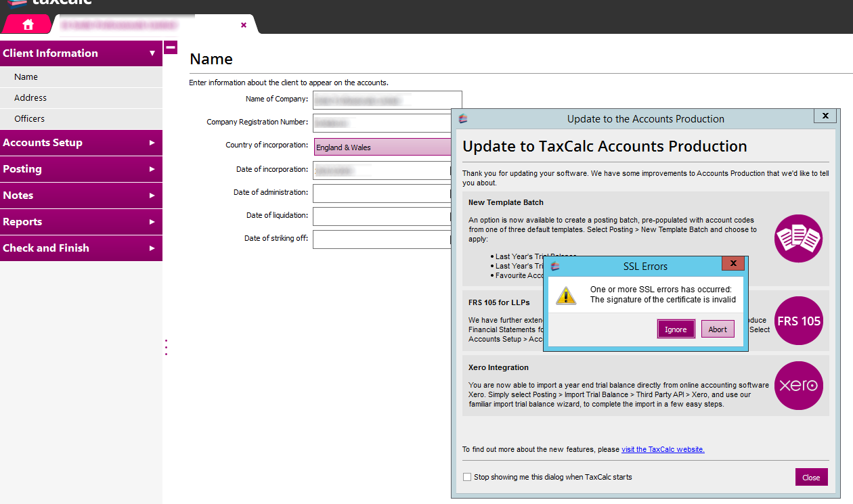The width and height of the screenshot is (853, 504).
Task: Click the warning triangle in SSL Errors dialog
Action: tap(566, 295)
